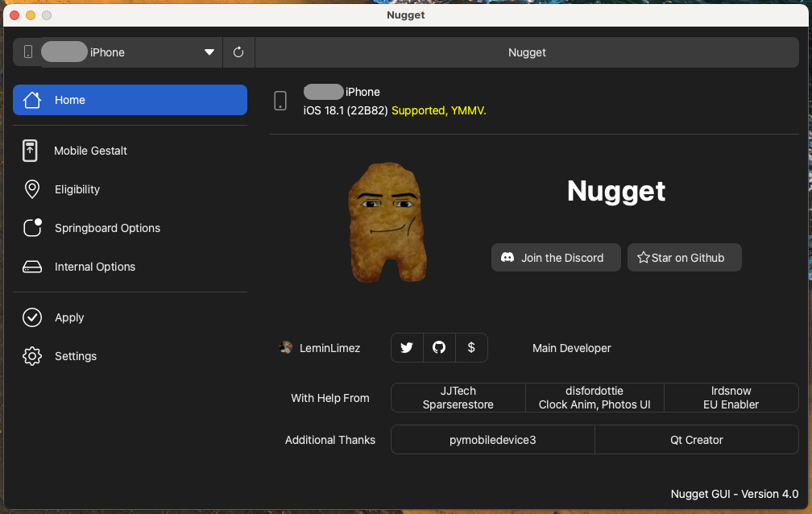Open the pymobiledevice3 credit link
This screenshot has height=514, width=812.
[492, 440]
